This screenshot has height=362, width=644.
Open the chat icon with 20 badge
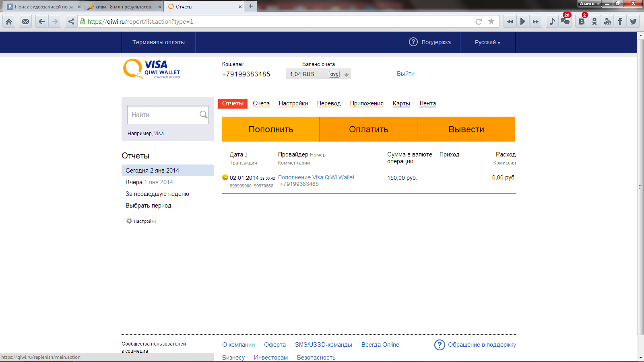coord(565,21)
